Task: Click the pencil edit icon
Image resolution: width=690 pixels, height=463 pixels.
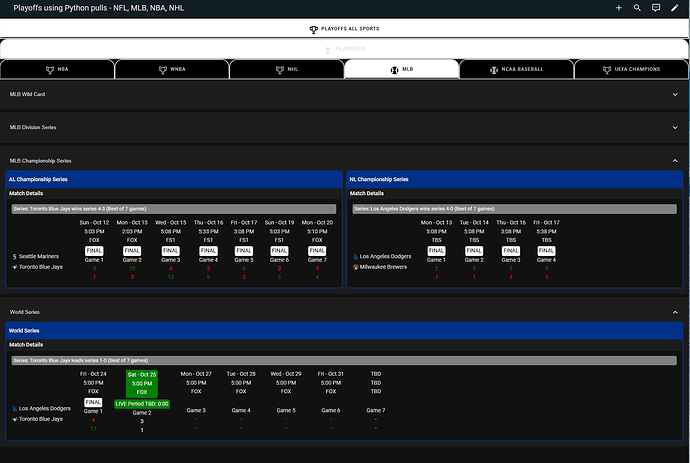Action: point(675,8)
